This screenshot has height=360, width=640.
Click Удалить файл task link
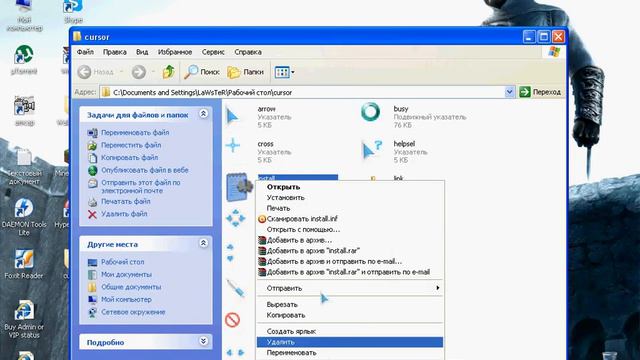coord(124,214)
